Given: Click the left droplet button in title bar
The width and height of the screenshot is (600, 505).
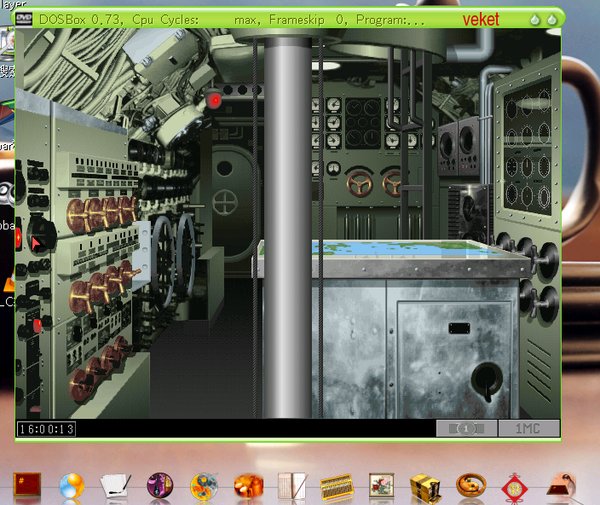Looking at the screenshot, I should 535,20.
